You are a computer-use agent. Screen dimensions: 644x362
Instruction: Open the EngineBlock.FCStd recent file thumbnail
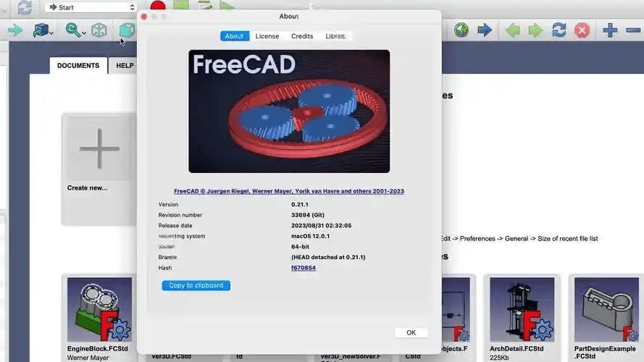(x=99, y=311)
